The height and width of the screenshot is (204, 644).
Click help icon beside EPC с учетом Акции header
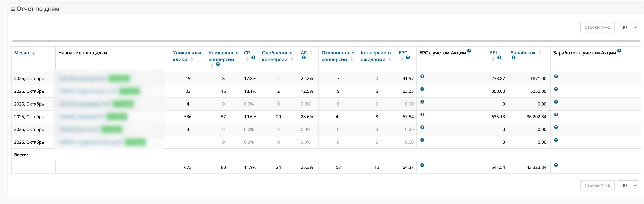coord(469,51)
